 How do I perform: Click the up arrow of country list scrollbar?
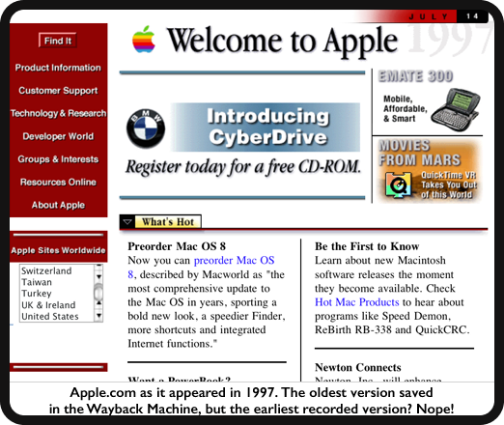pos(98,303)
